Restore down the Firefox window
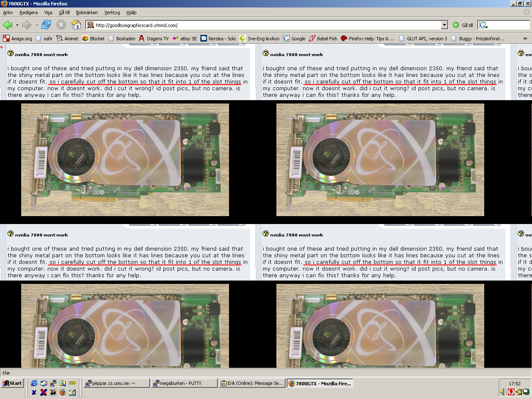This screenshot has height=399, width=532. [520, 4]
